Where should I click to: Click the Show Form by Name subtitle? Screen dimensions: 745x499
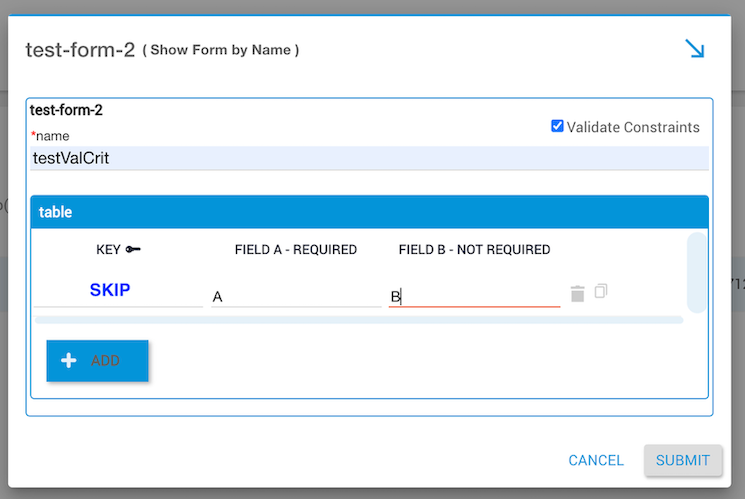click(221, 50)
